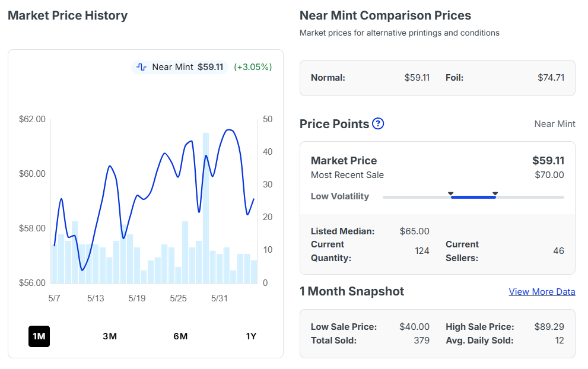Click the blue volatility range bar
Image resolution: width=588 pixels, height=369 pixels.
coord(473,197)
